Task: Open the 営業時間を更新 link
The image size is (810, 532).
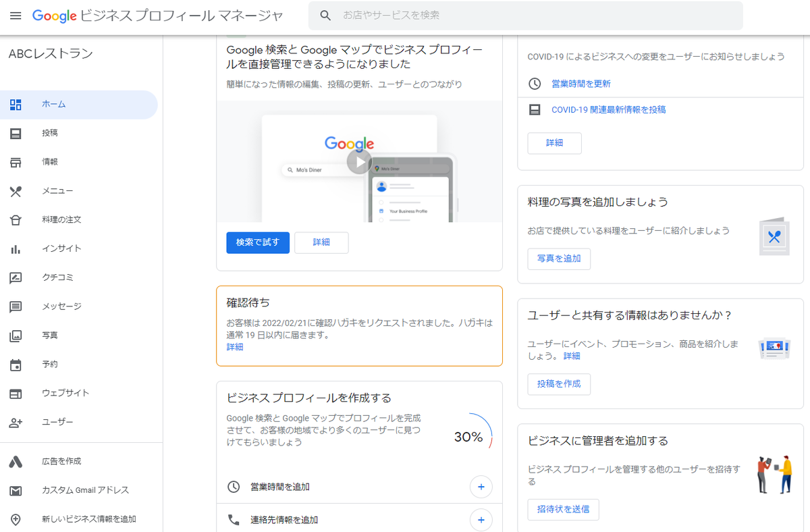Action: point(581,84)
